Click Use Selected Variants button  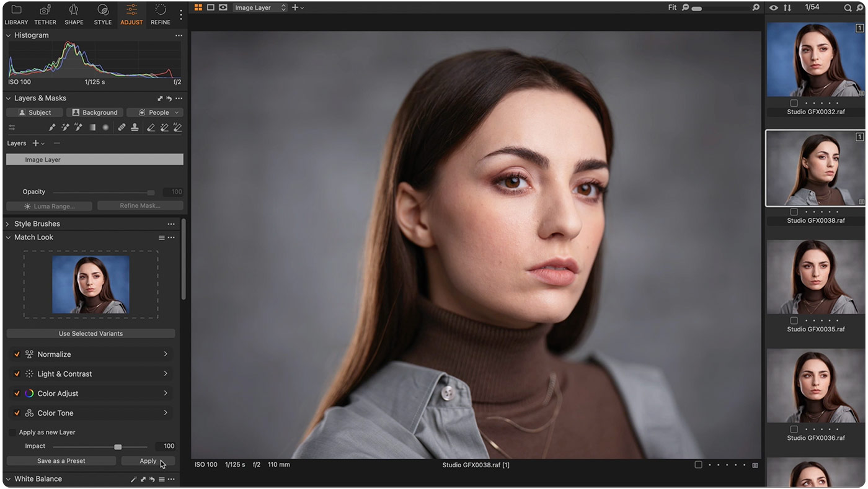click(91, 334)
